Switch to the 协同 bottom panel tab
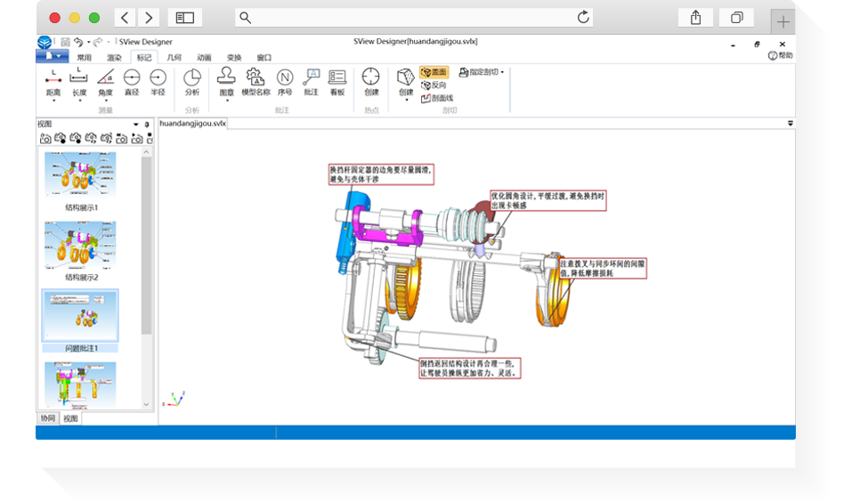The image size is (868, 502). coord(48,418)
